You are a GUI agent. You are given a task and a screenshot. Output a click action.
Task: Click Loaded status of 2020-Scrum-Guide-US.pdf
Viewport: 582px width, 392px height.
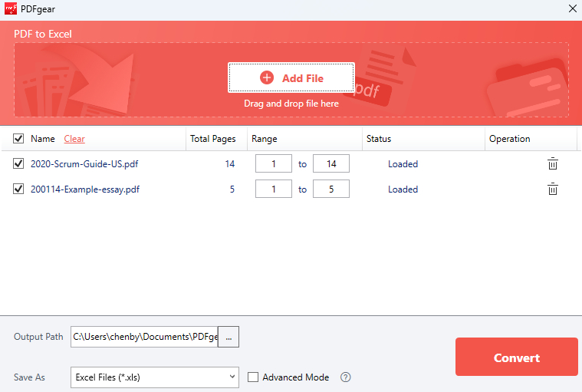(x=403, y=164)
